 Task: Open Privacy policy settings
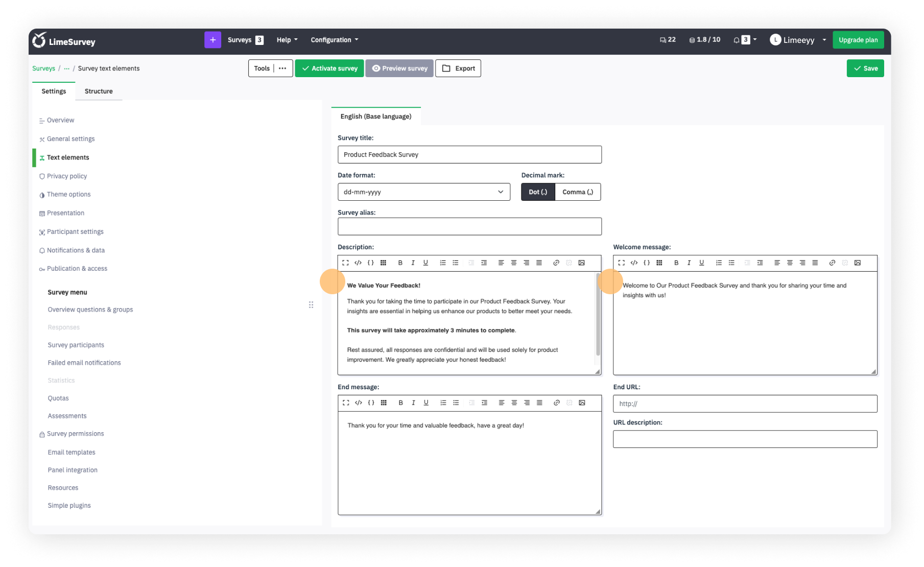pos(67,176)
